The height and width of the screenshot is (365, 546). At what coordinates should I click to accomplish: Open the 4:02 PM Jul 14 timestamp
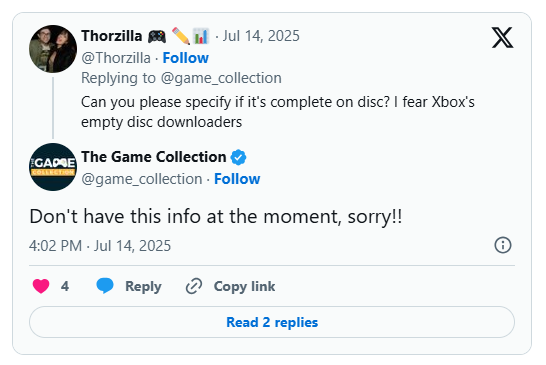100,246
